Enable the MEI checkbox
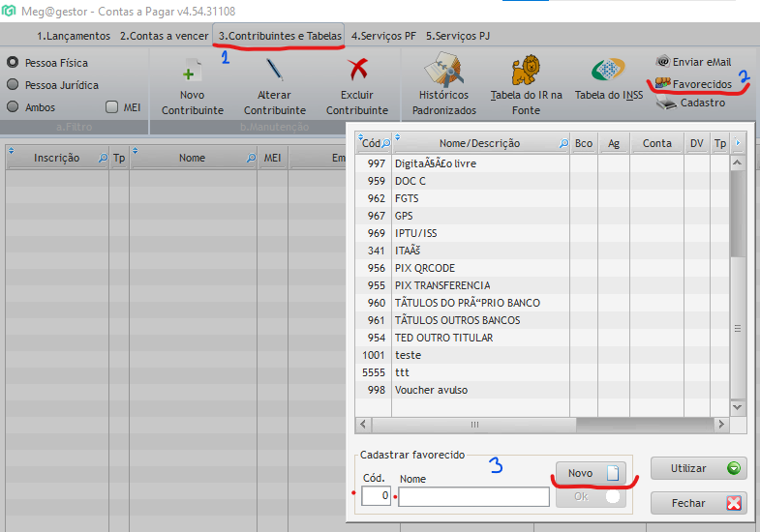 pyautogui.click(x=111, y=107)
